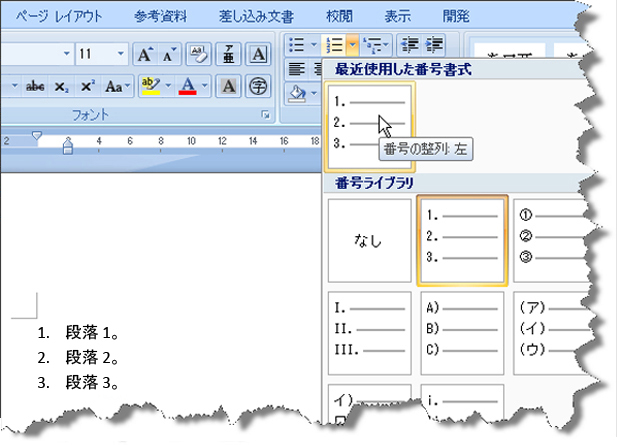Toggle superscript formatting
Viewport: 617px width, 445px height.
pyautogui.click(x=87, y=86)
